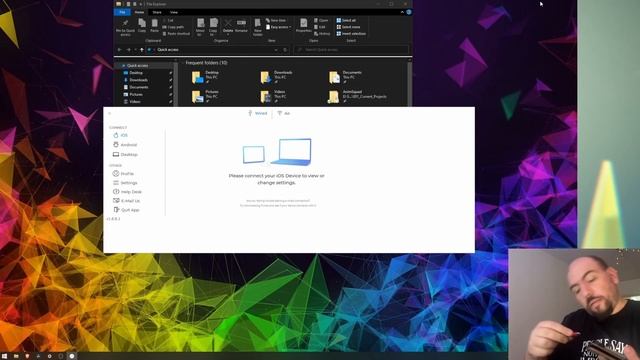This screenshot has height=360, width=640.
Task: Click Cut in the Clipboard group
Action: pyautogui.click(x=168, y=20)
